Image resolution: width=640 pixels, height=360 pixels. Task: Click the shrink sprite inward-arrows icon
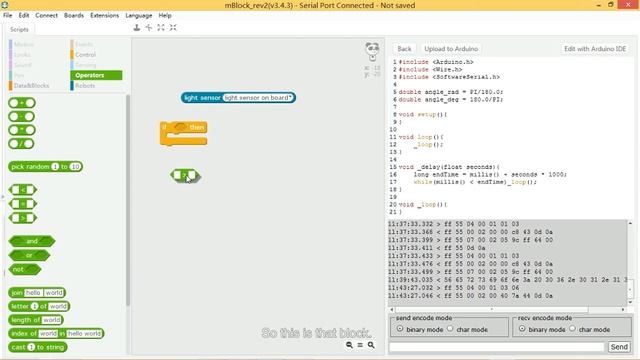click(x=173, y=27)
